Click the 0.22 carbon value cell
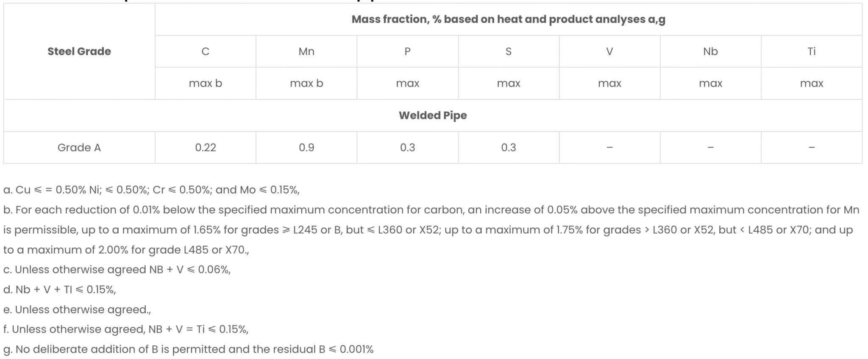868x359 pixels. click(206, 147)
